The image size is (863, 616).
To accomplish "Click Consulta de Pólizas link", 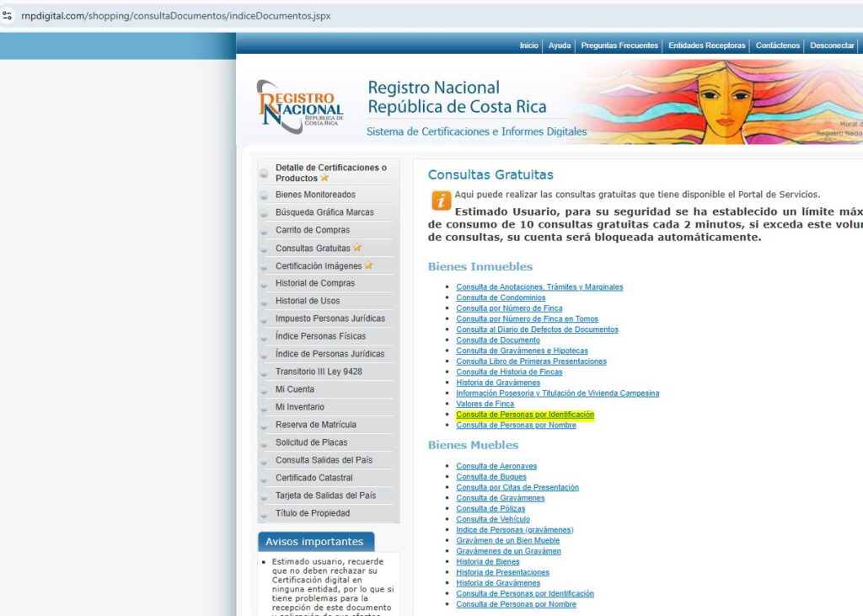I will (490, 509).
